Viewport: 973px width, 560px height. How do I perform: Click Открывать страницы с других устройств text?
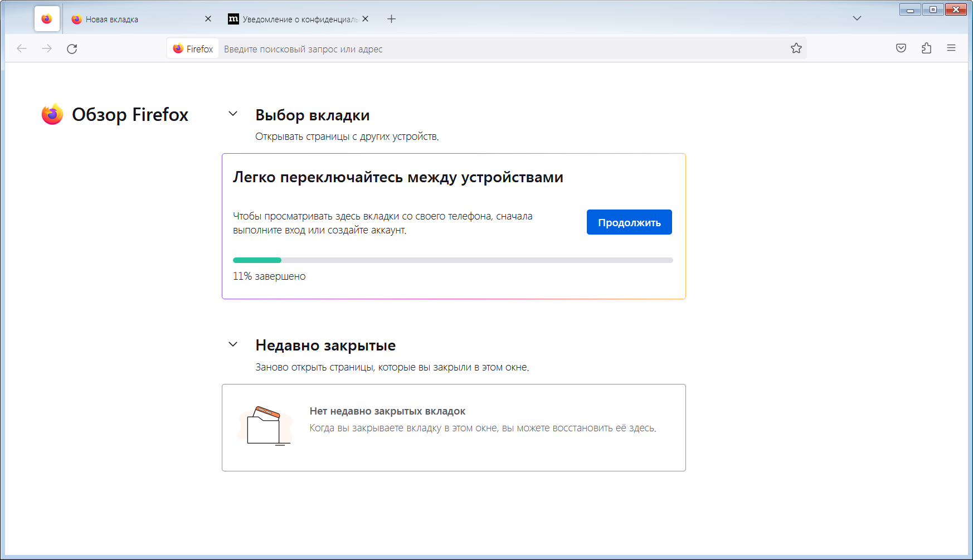[x=347, y=137]
